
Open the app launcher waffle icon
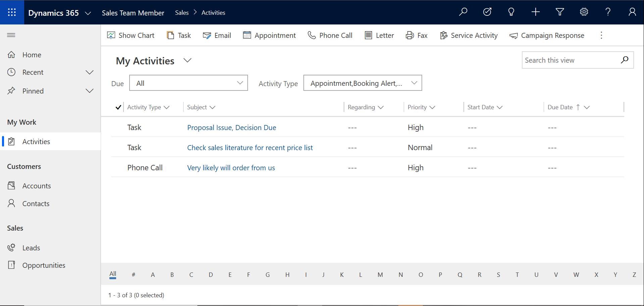tap(12, 12)
